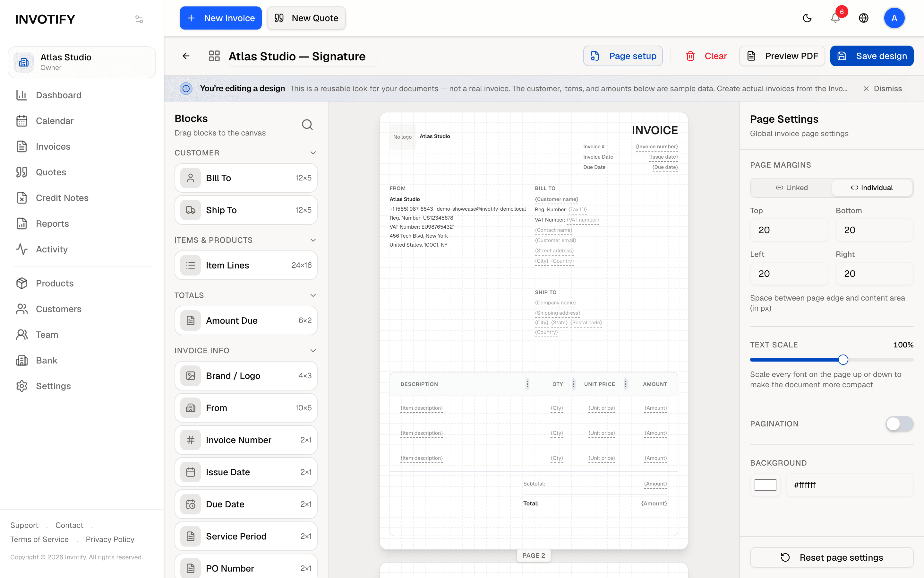The image size is (924, 578).
Task: Collapse the Items & Products section
Action: coord(313,240)
